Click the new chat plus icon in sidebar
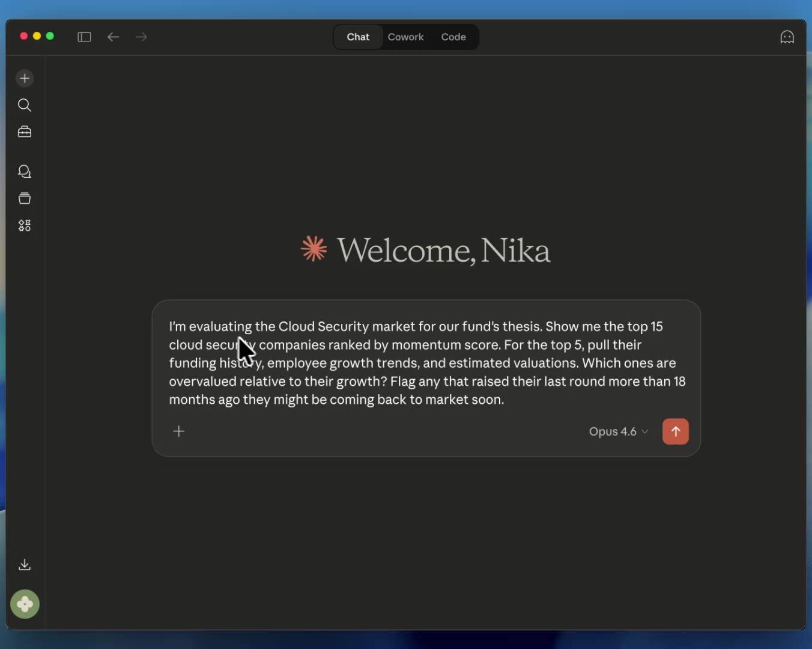 (25, 78)
